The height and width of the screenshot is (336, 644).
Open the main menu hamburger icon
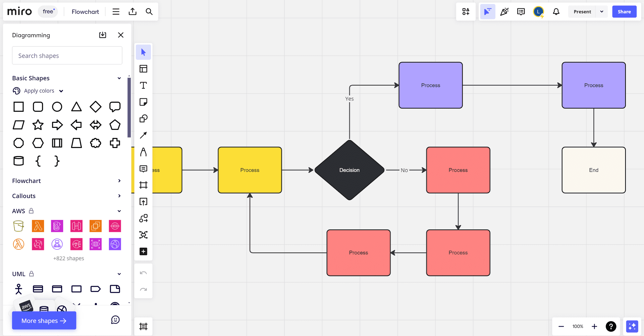(x=116, y=12)
